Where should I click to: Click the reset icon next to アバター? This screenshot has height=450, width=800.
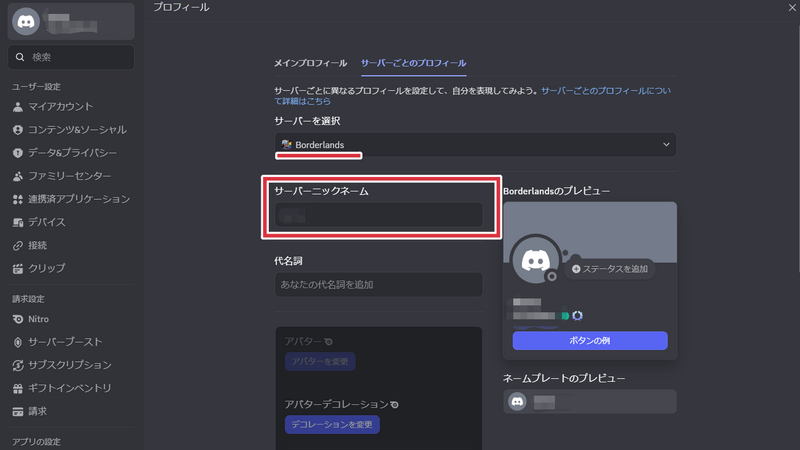pos(329,341)
